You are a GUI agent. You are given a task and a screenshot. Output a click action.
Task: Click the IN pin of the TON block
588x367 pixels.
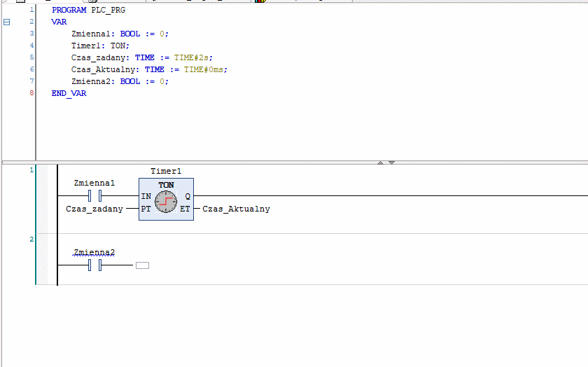tap(146, 196)
